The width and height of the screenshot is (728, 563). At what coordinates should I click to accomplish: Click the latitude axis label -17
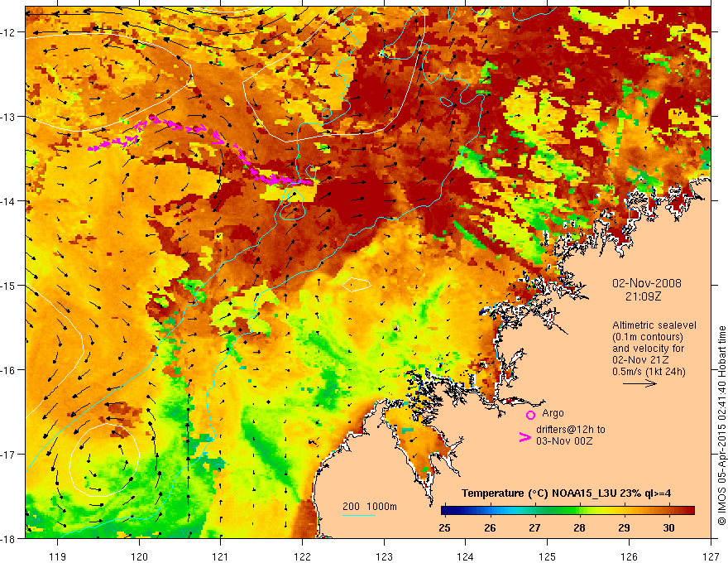[9, 454]
